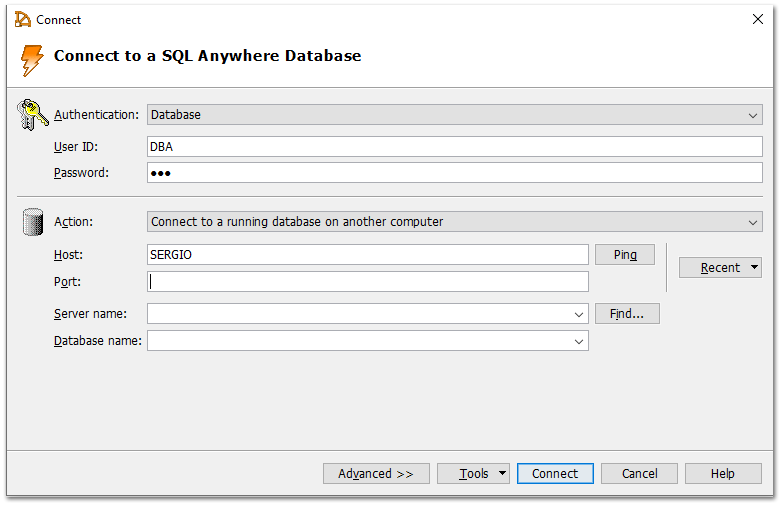Open the Authentication dropdown
Screen dimensions: 782x506
pyautogui.click(x=454, y=115)
